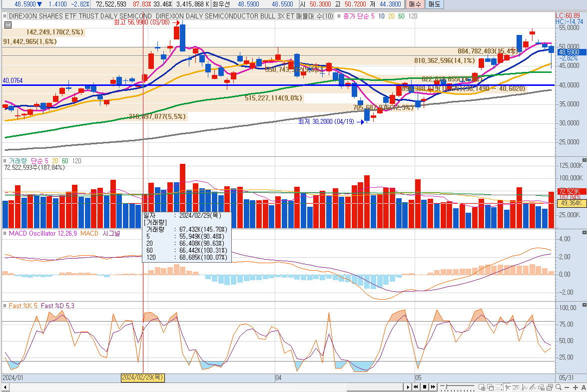Toggle the crosshair cursor tool icon
This screenshot has width=587, height=392.
click(508, 387)
